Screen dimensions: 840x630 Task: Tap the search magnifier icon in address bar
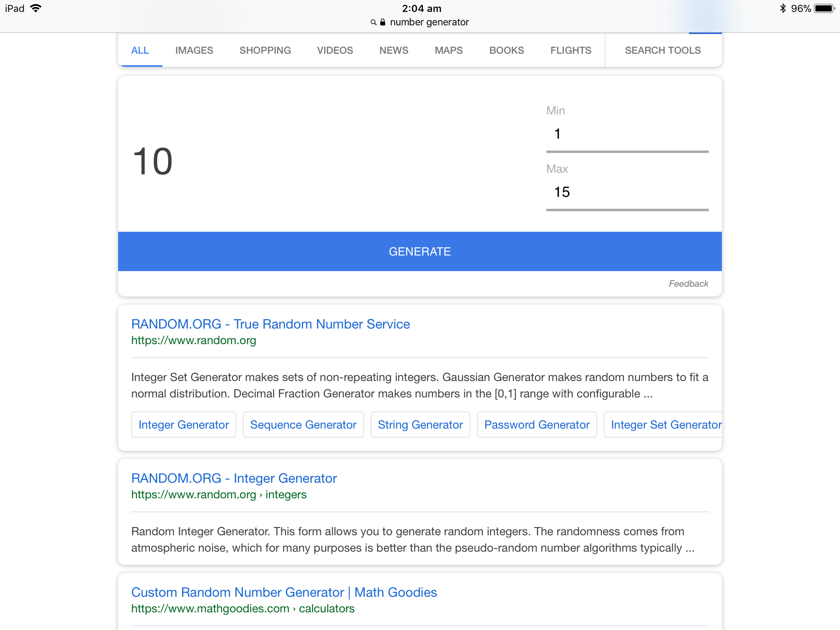point(373,22)
